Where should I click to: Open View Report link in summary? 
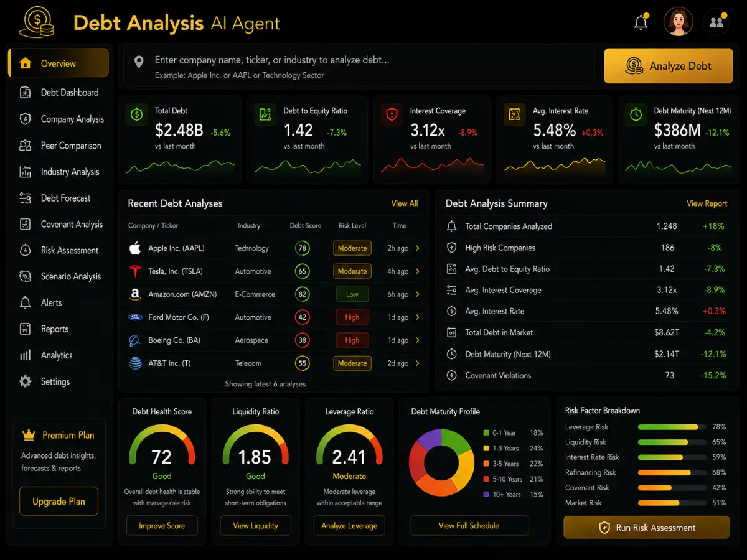click(707, 203)
